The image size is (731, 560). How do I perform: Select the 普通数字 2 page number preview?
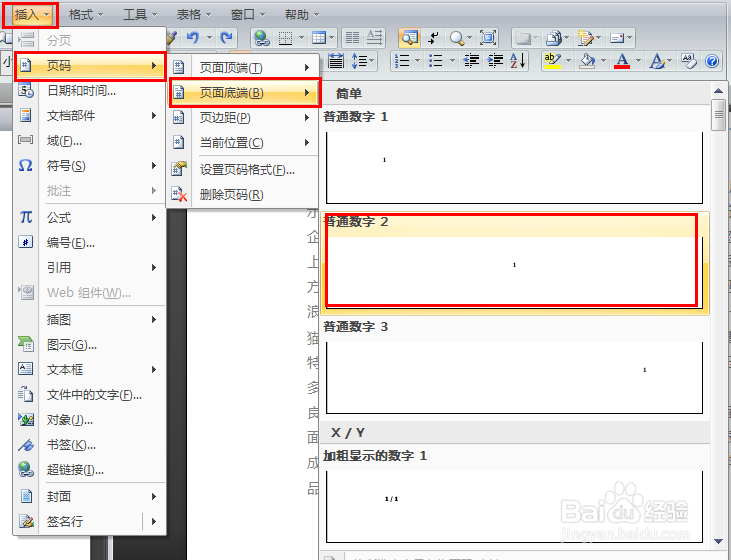coord(515,262)
